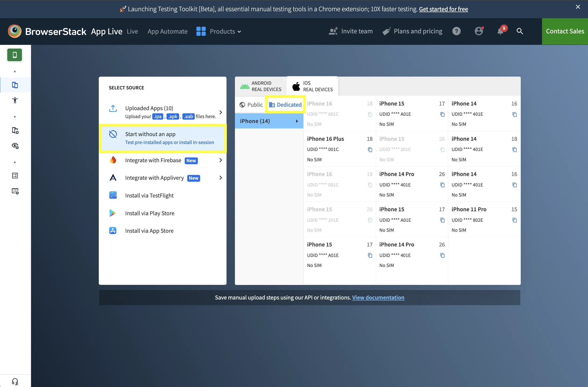The height and width of the screenshot is (387, 588).
Task: Click the search magnifier icon in top bar
Action: coord(520,31)
